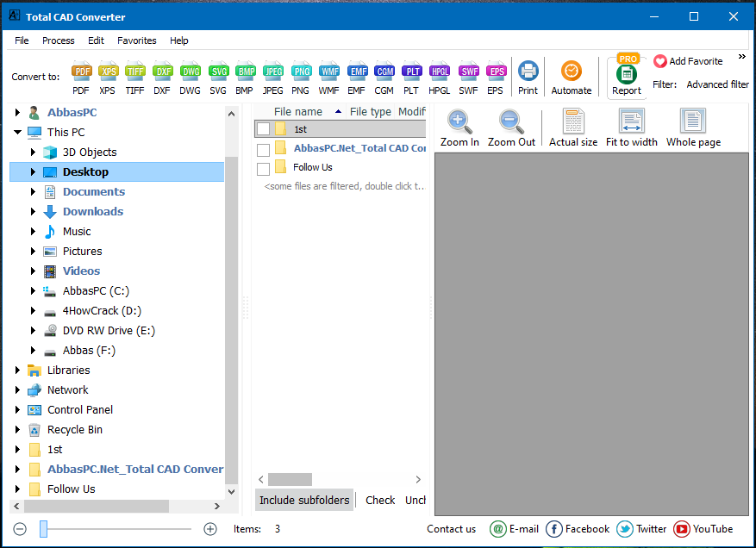Image resolution: width=756 pixels, height=548 pixels.
Task: Show more toolbar items chevron
Action: [x=742, y=57]
